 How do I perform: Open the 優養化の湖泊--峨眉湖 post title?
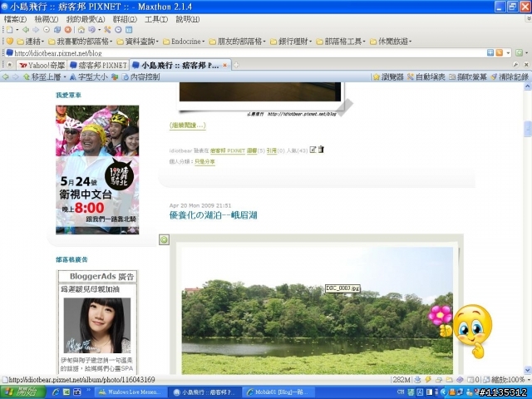point(213,214)
